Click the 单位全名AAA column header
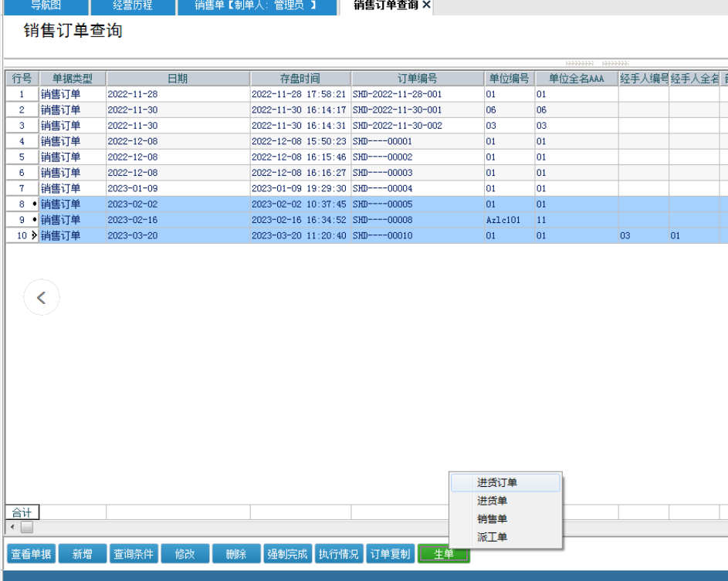The width and height of the screenshot is (728, 581). tap(576, 79)
